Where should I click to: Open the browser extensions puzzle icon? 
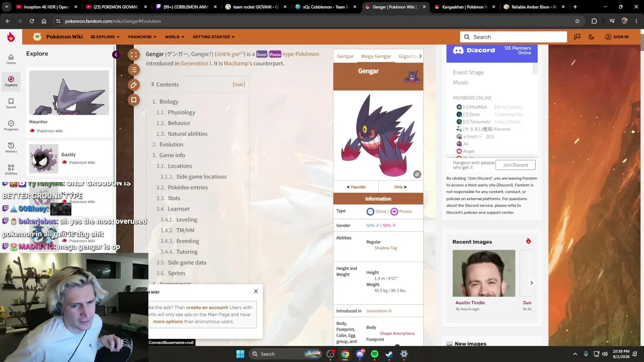click(594, 21)
